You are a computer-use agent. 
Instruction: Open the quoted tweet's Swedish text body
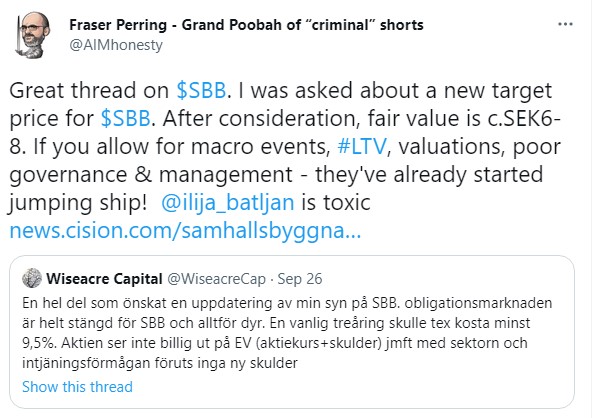[x=287, y=333]
